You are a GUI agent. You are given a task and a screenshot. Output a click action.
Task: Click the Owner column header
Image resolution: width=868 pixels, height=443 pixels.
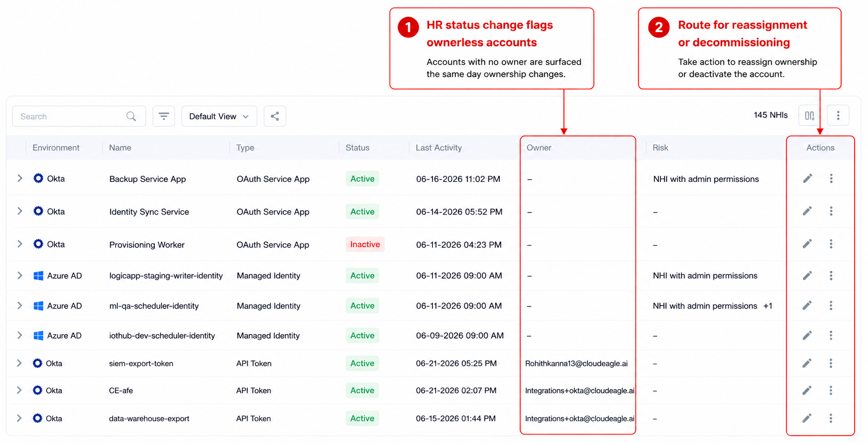(539, 148)
